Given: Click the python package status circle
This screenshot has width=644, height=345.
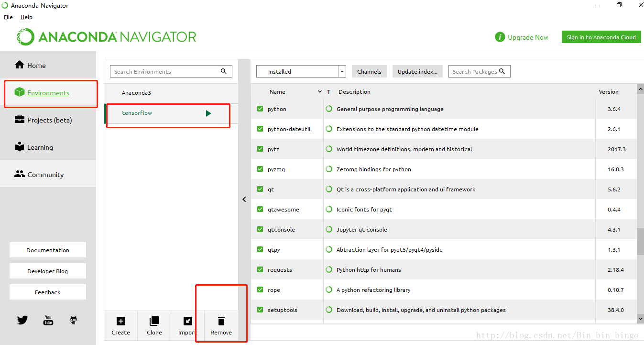Looking at the screenshot, I should 329,109.
